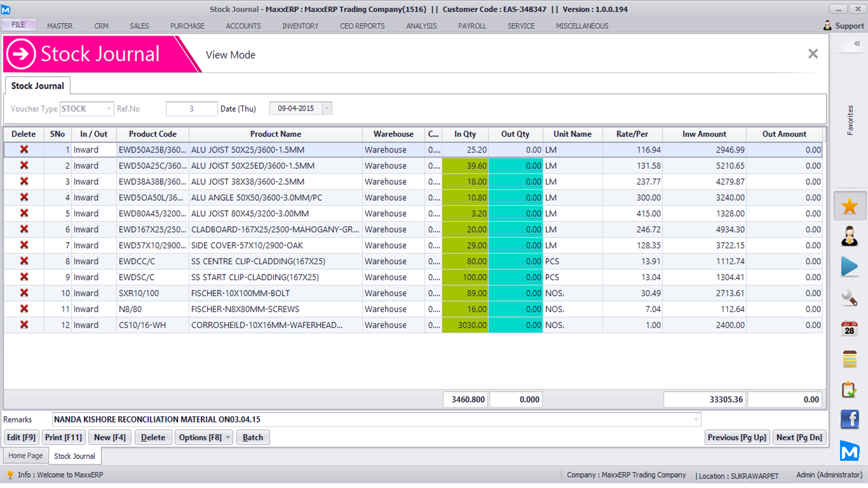Click the Ref.No input field

pos(191,109)
